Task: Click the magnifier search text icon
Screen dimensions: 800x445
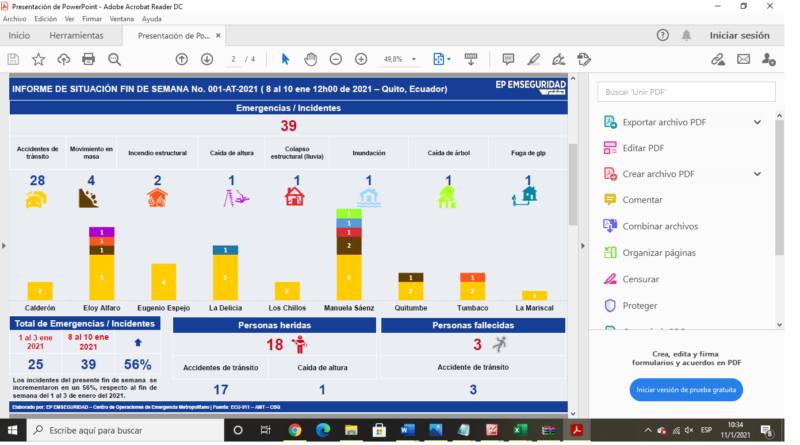Action: point(114,59)
